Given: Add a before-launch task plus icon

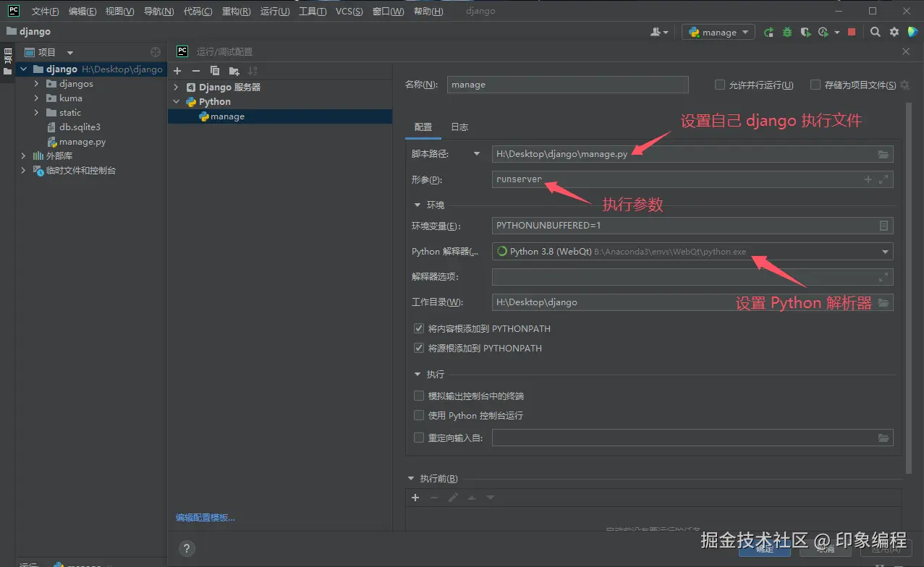Looking at the screenshot, I should (x=415, y=498).
